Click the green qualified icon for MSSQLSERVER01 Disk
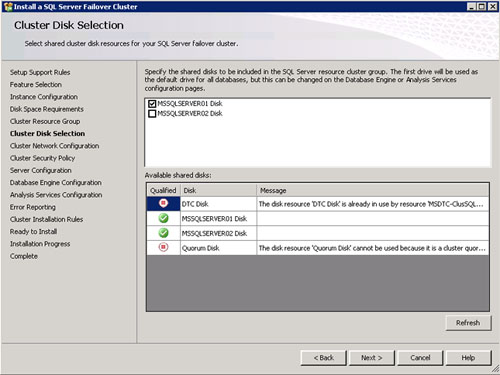Screen dimensions: 500x375 (x=163, y=218)
